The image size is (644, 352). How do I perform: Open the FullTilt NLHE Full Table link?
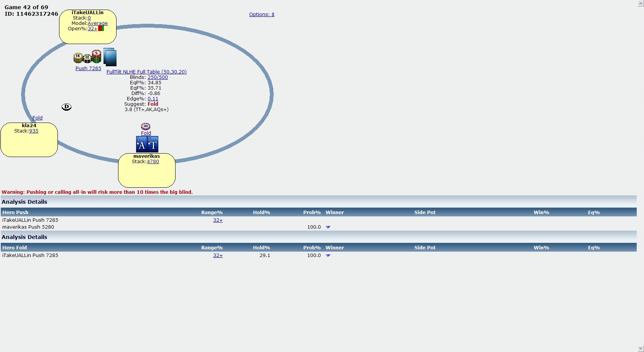coord(146,72)
